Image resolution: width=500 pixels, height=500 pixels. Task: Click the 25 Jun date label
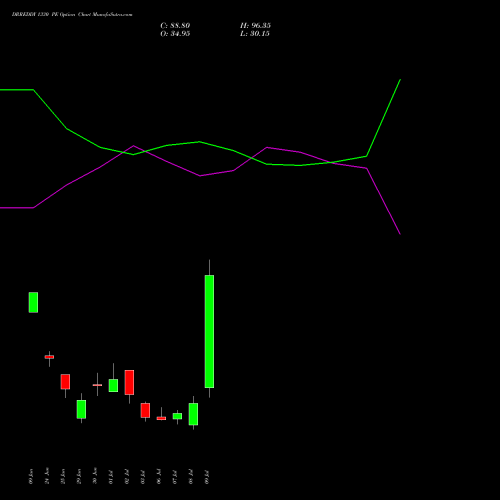pyautogui.click(x=63, y=476)
